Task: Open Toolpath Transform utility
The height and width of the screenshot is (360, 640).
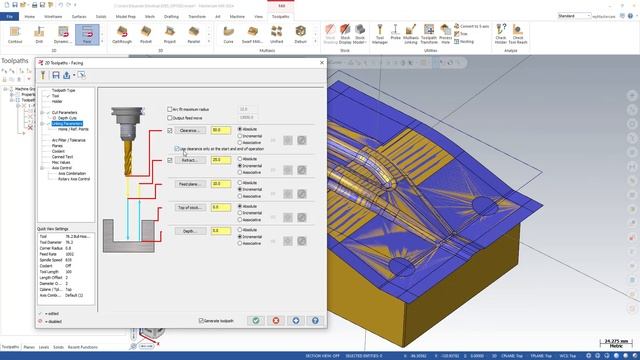Action: click(x=429, y=34)
